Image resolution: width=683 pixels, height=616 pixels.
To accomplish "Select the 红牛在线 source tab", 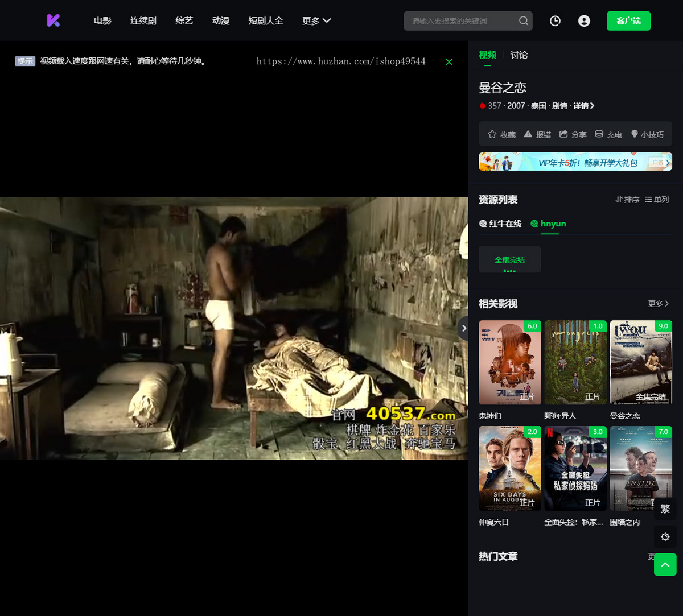I will coord(500,224).
